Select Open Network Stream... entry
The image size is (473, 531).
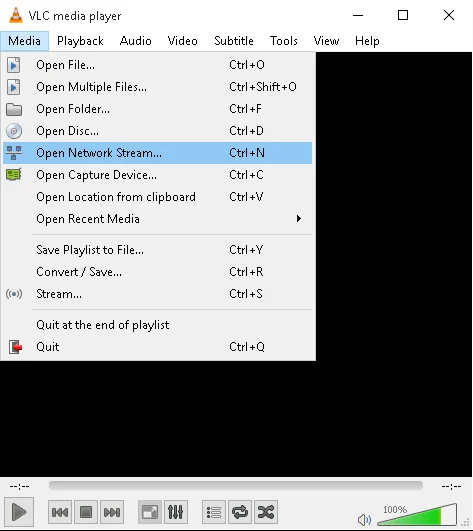pos(157,153)
